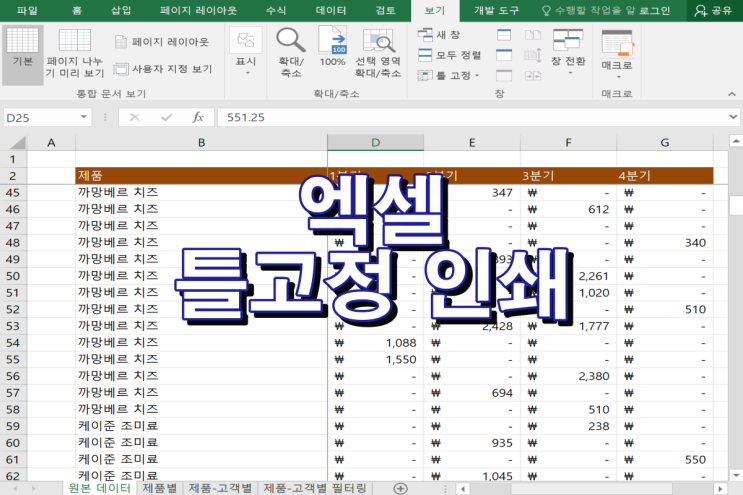Select row 45 header
Viewport: 743px width, 495px height.
pos(13,193)
